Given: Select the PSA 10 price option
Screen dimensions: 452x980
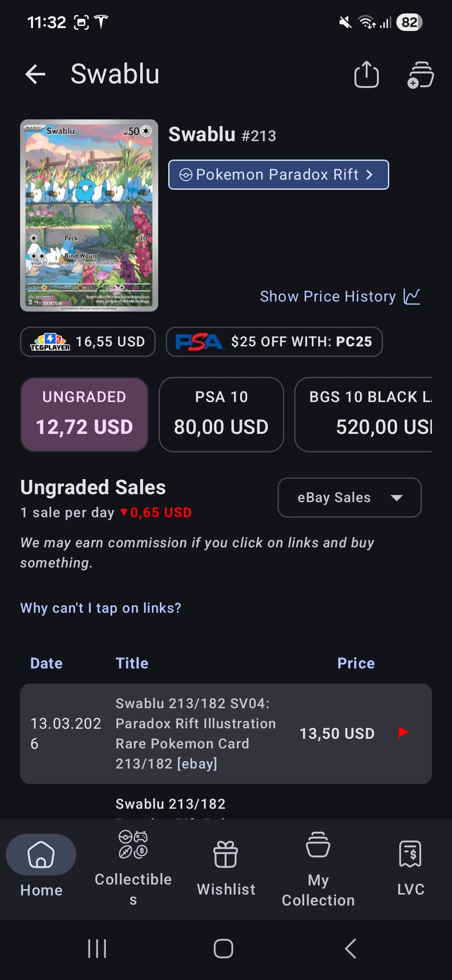Looking at the screenshot, I should tap(221, 415).
